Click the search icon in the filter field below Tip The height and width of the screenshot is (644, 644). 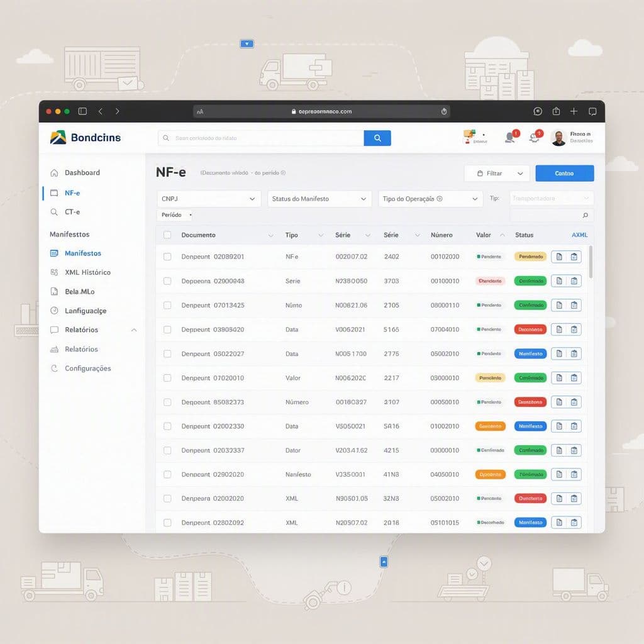pyautogui.click(x=586, y=215)
